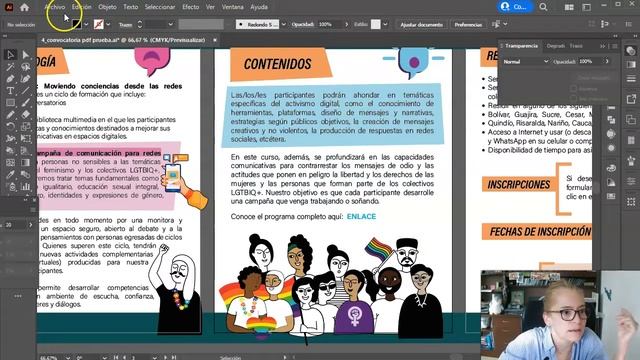Open the Transparencia panel options menu
640x360 pixels.
(x=615, y=46)
